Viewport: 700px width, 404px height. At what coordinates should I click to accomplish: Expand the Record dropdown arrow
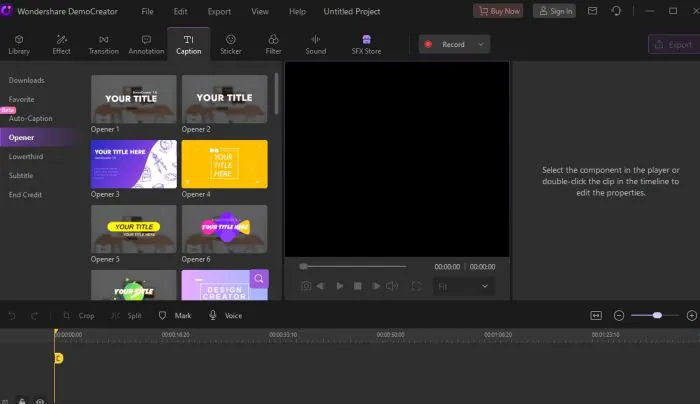pyautogui.click(x=481, y=44)
